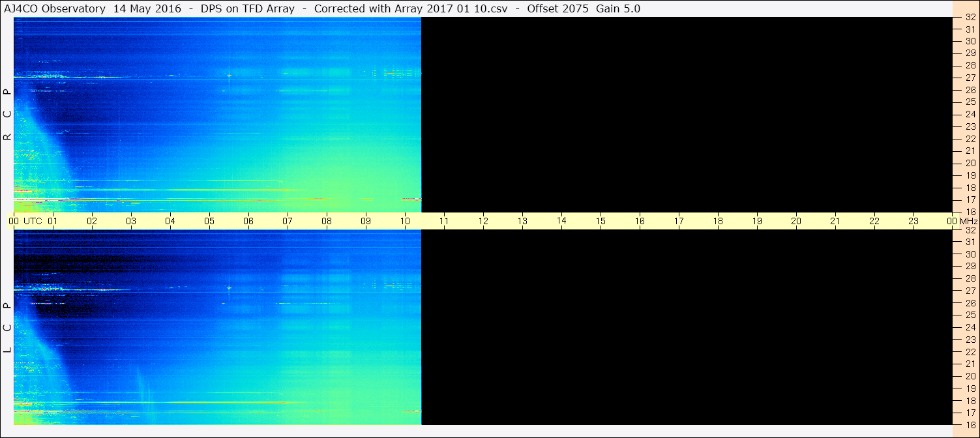Click the 24 MHz label on LCP scale
The height and width of the screenshot is (438, 980).
[970, 327]
